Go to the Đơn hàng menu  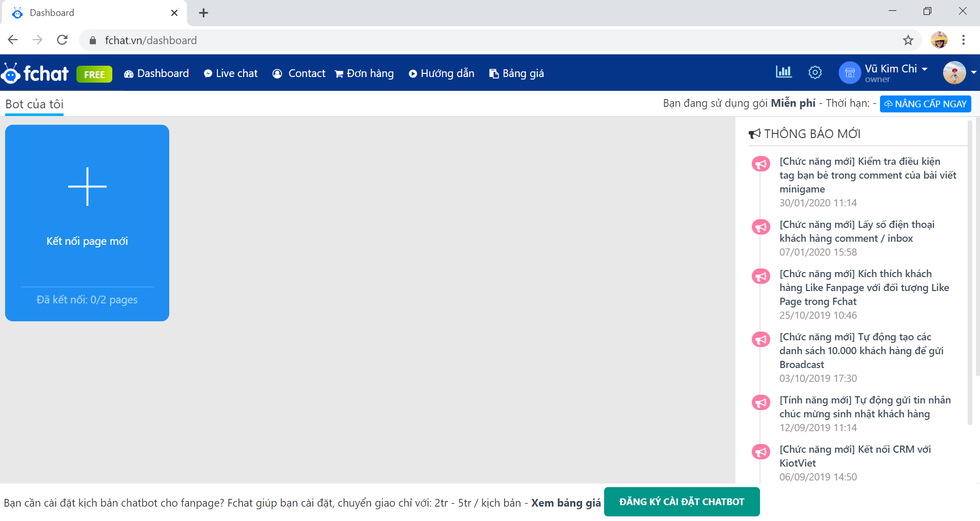[364, 73]
